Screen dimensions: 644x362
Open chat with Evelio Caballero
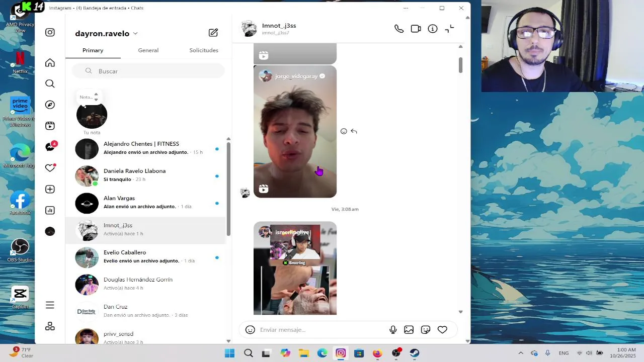tap(146, 257)
